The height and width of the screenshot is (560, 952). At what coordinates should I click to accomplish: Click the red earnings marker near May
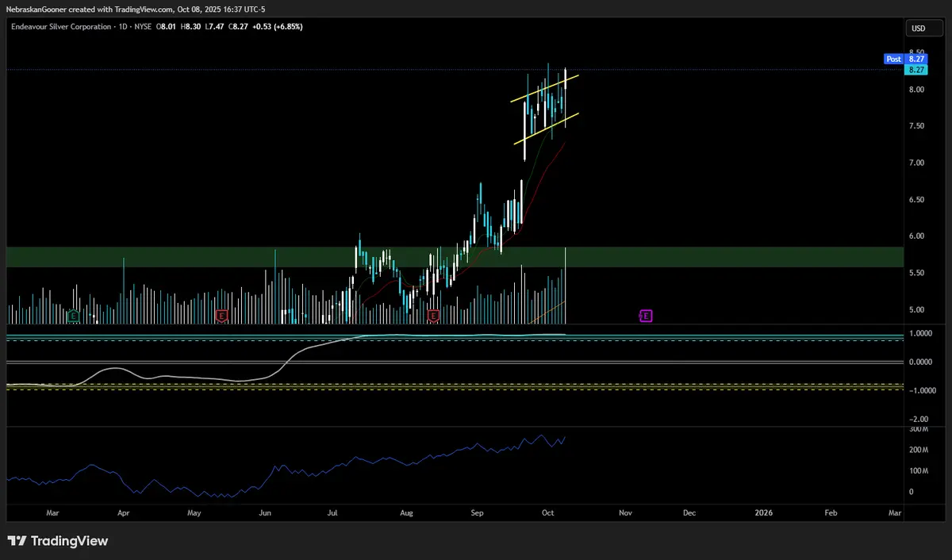click(x=222, y=316)
